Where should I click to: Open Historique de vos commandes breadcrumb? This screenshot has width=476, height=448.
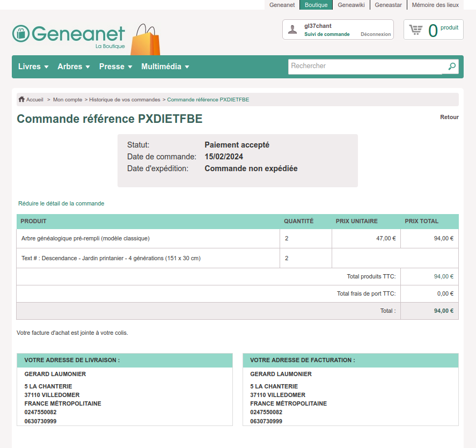coord(125,100)
